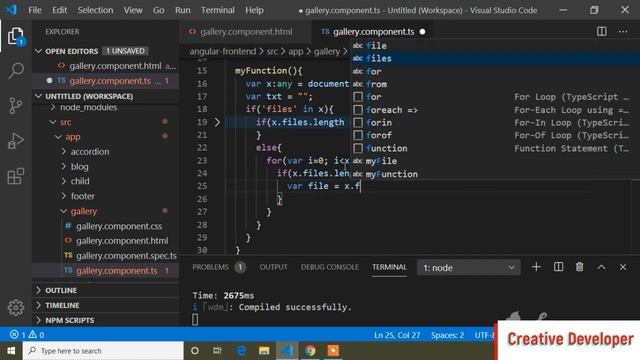Click the VS Code logo in title bar
640x360 pixels.
coord(11,9)
